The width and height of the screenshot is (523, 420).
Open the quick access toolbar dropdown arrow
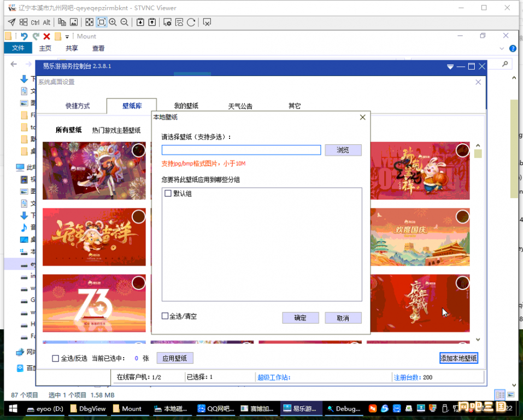click(67, 37)
